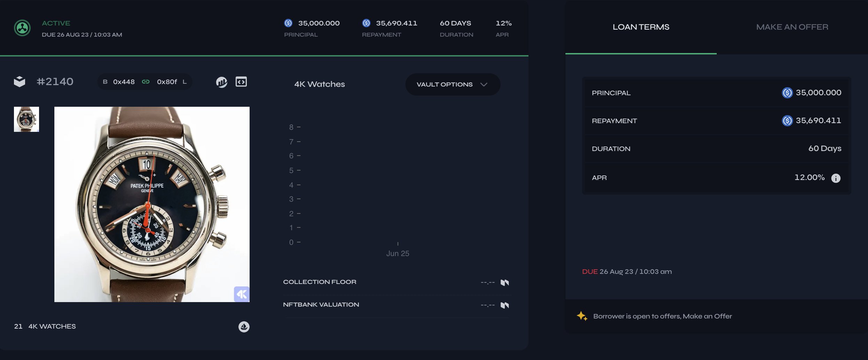The height and width of the screenshot is (360, 868).
Task: Click the NFTBank icon on NFTBank Valuation row
Action: [x=505, y=305]
